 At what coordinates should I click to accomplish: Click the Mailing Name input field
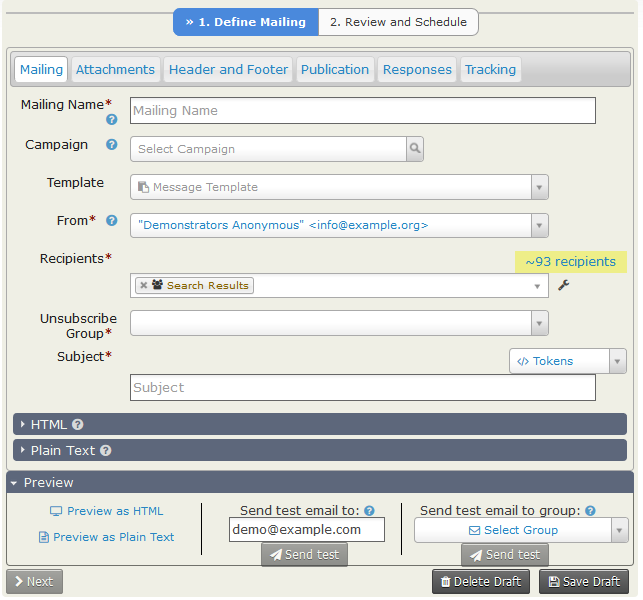tap(362, 111)
